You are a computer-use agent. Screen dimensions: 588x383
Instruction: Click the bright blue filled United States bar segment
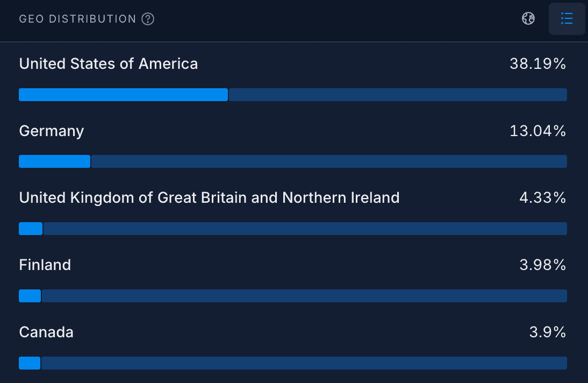[x=123, y=95]
